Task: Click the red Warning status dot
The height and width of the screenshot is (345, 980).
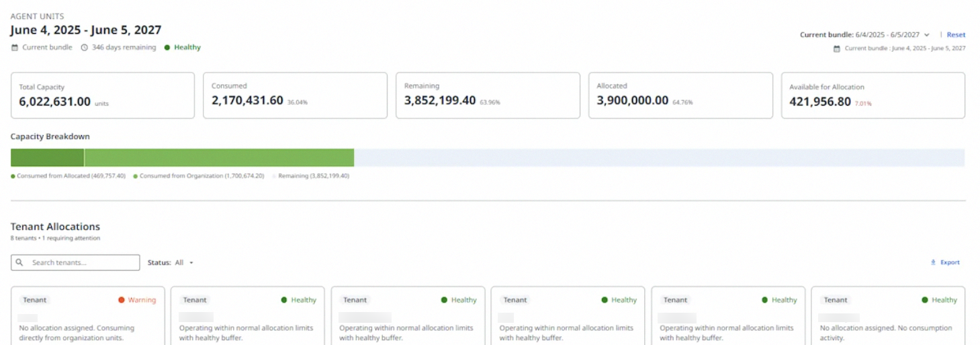Action: [x=122, y=300]
